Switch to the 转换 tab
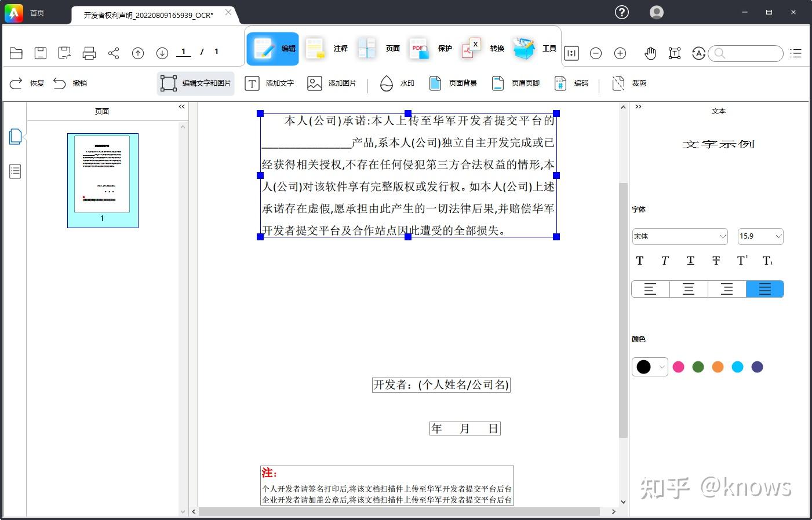Image resolution: width=812 pixels, height=520 pixels. click(482, 49)
